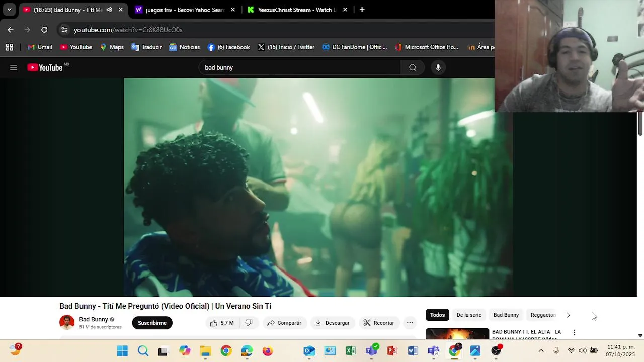Click the Compartir share button

pos(284,323)
